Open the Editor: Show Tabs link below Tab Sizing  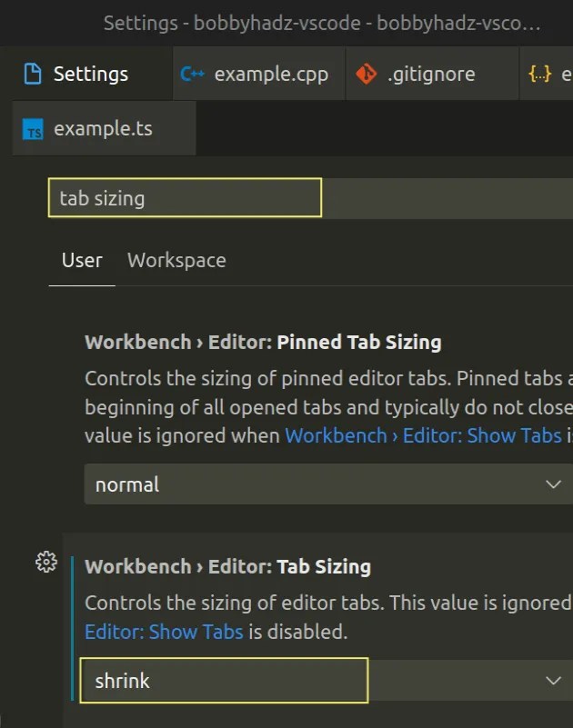164,632
